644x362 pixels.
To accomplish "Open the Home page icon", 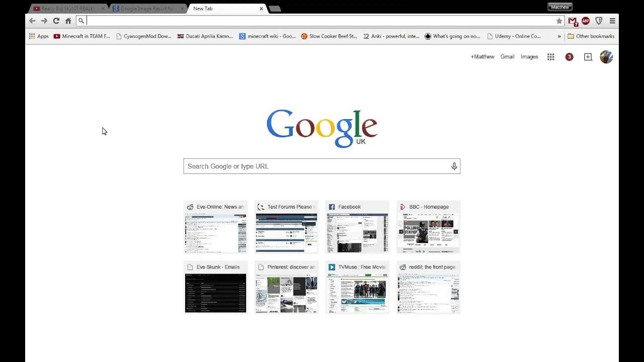I will point(68,21).
